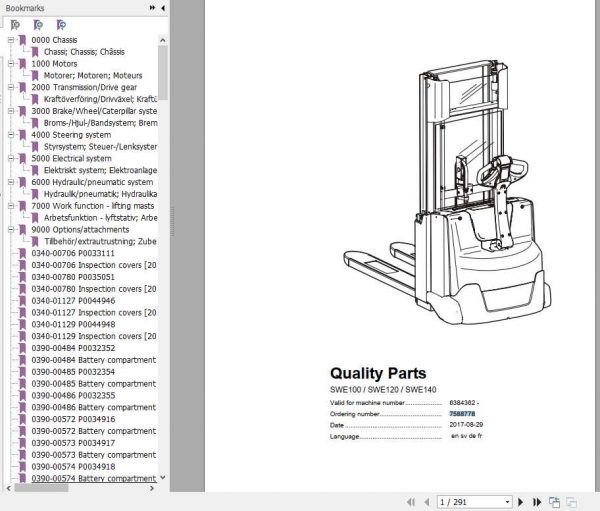600x511 pixels.
Task: Select the Tillbehör/extrautrustning sub-bookmark
Action: coord(100,242)
